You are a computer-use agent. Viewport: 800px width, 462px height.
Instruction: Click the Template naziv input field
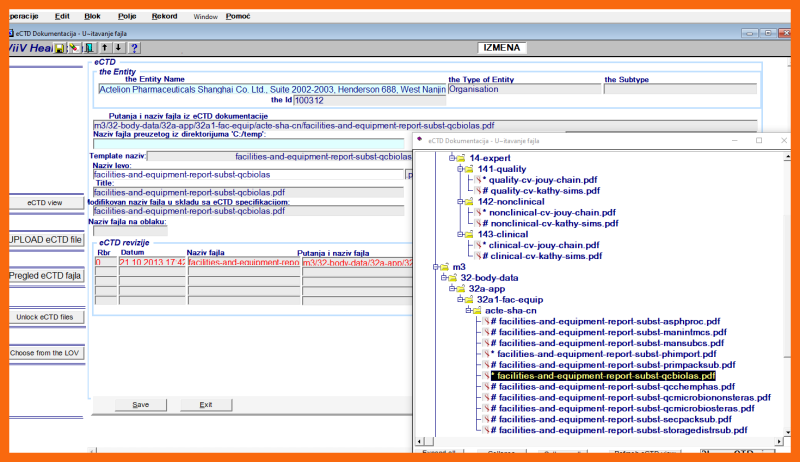(x=279, y=156)
